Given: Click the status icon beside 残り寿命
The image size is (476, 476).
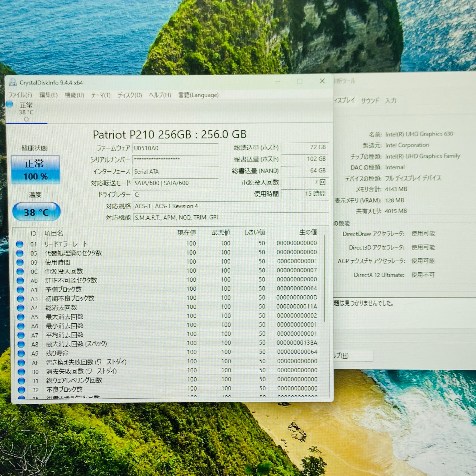Looking at the screenshot, I should tap(21, 353).
